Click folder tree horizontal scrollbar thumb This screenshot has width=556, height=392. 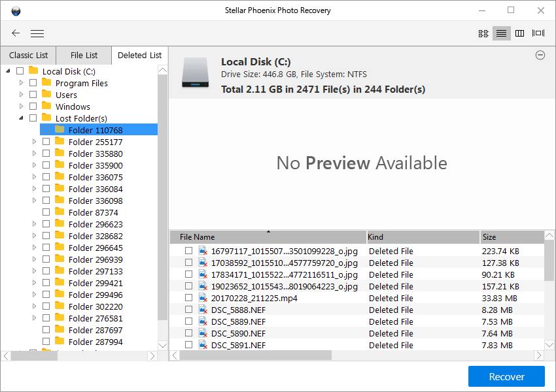click(34, 356)
